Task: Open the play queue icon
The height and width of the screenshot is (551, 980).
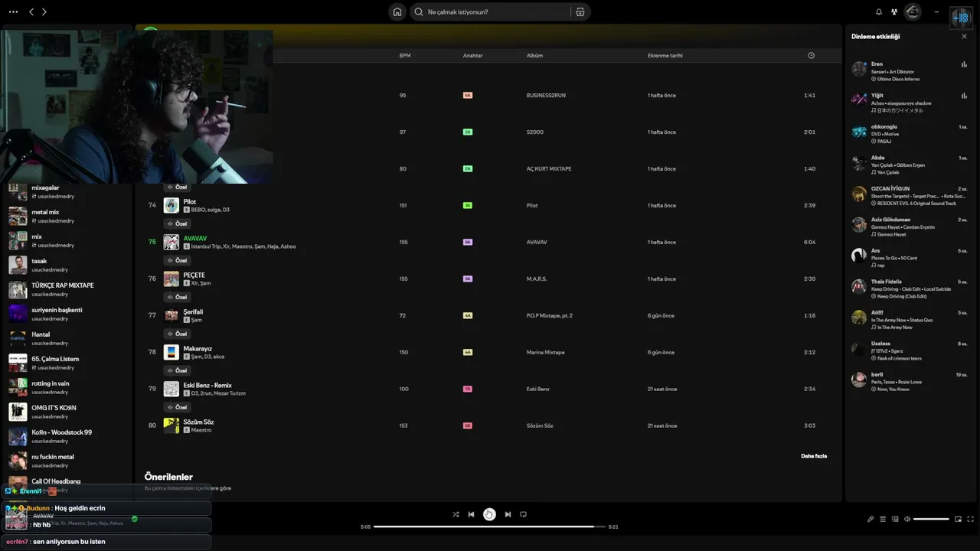Action: (883, 519)
